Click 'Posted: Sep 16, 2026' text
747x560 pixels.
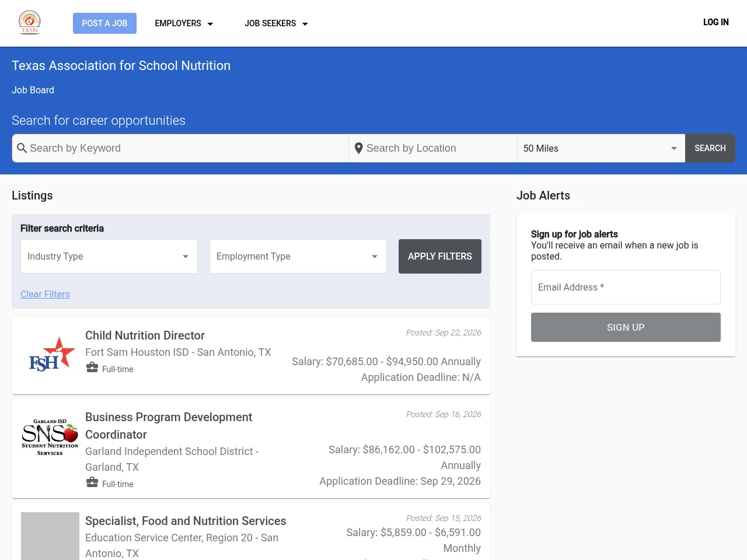point(444,414)
